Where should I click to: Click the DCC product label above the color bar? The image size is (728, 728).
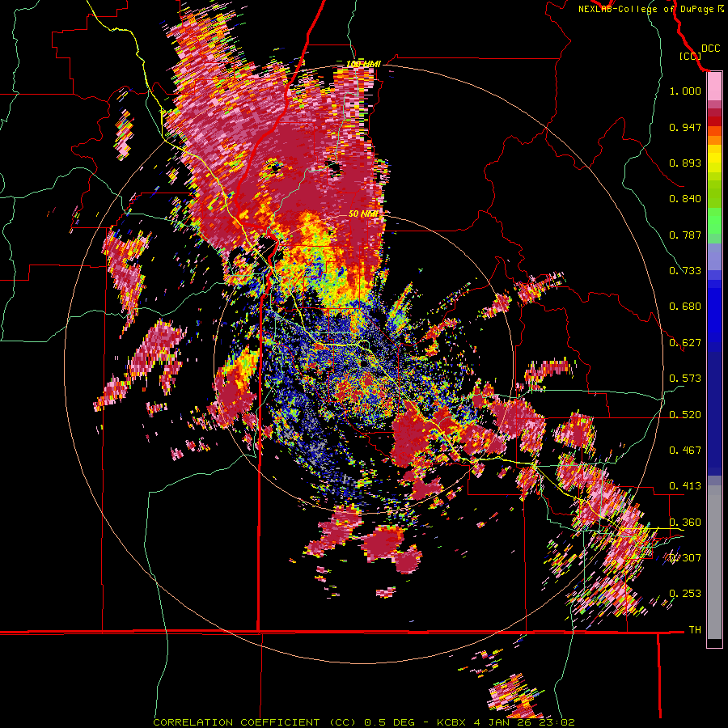tap(711, 49)
